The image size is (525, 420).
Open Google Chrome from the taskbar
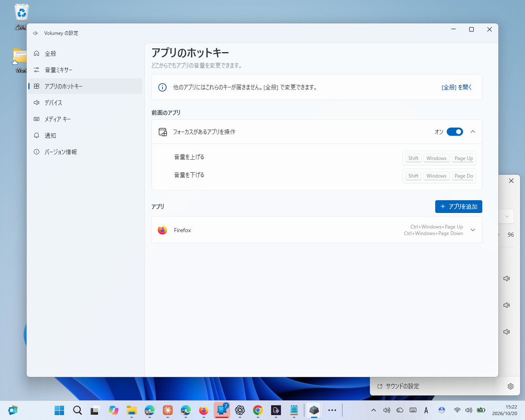coord(258,410)
